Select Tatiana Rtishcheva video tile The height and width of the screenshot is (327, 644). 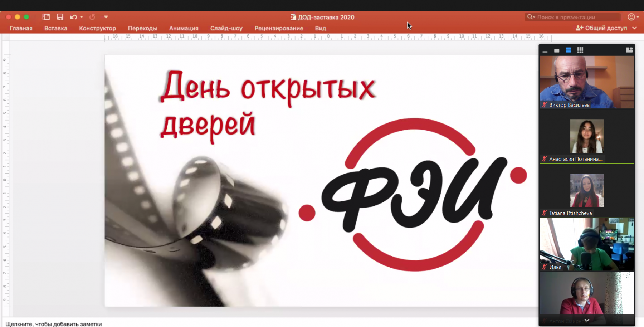(x=587, y=190)
